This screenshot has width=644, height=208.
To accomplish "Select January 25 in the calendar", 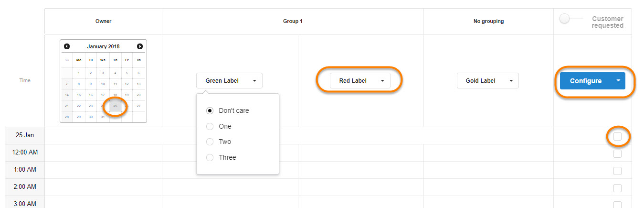I will (115, 106).
